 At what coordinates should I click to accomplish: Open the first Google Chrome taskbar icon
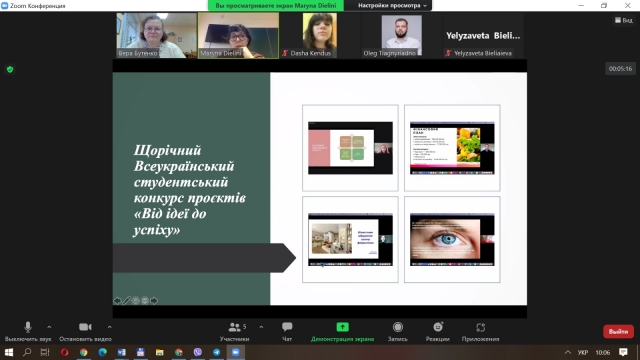point(83,352)
